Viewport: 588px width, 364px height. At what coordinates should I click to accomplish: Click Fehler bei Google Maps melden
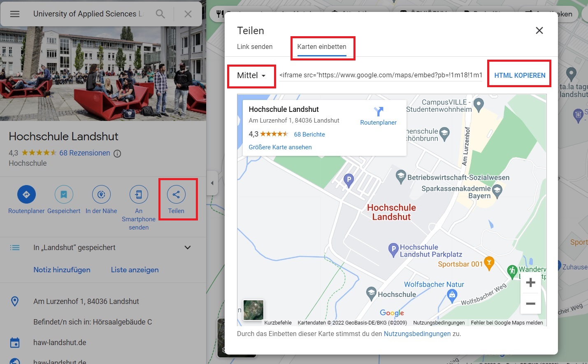coord(507,323)
